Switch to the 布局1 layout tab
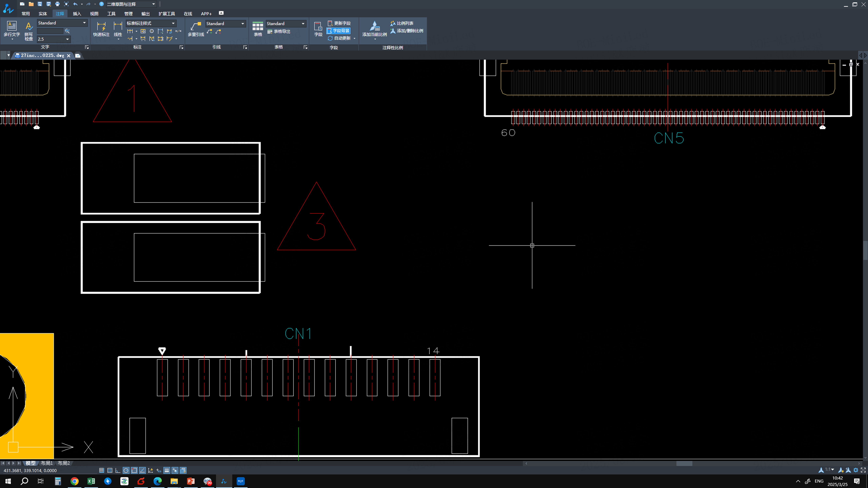 coord(47,463)
